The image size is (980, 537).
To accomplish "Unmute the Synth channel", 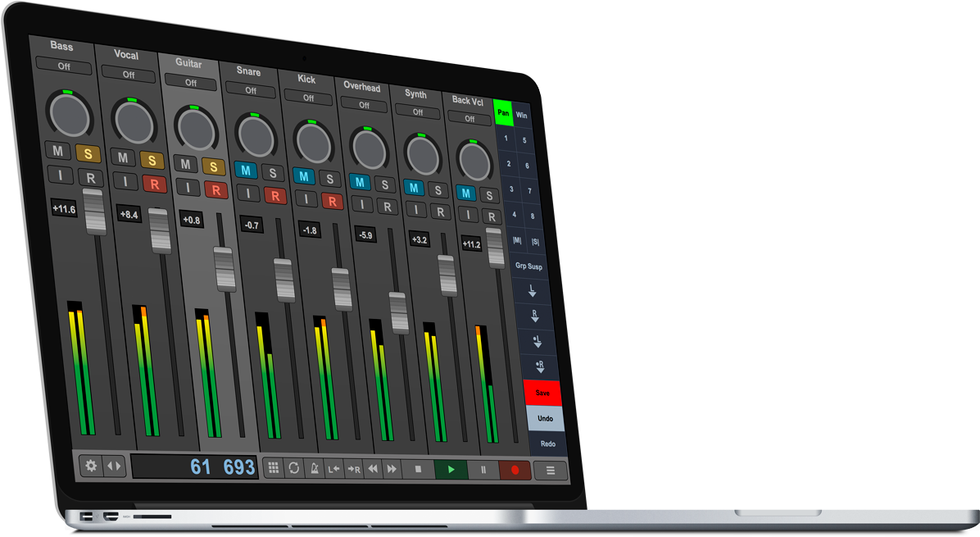I will (413, 188).
